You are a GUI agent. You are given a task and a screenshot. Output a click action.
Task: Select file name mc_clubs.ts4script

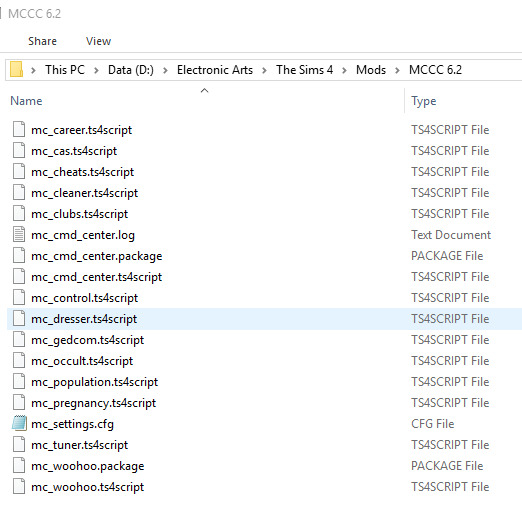[80, 214]
